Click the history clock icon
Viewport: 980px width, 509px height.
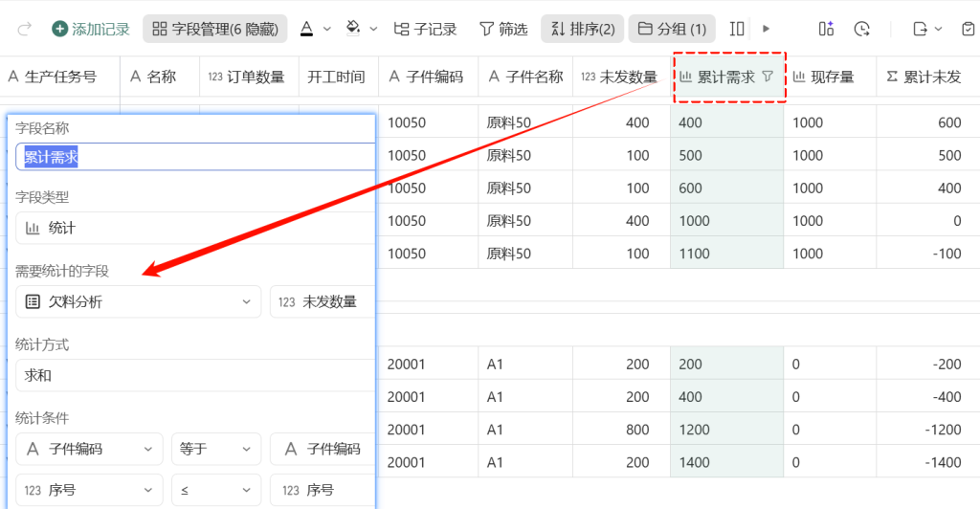pos(862,29)
